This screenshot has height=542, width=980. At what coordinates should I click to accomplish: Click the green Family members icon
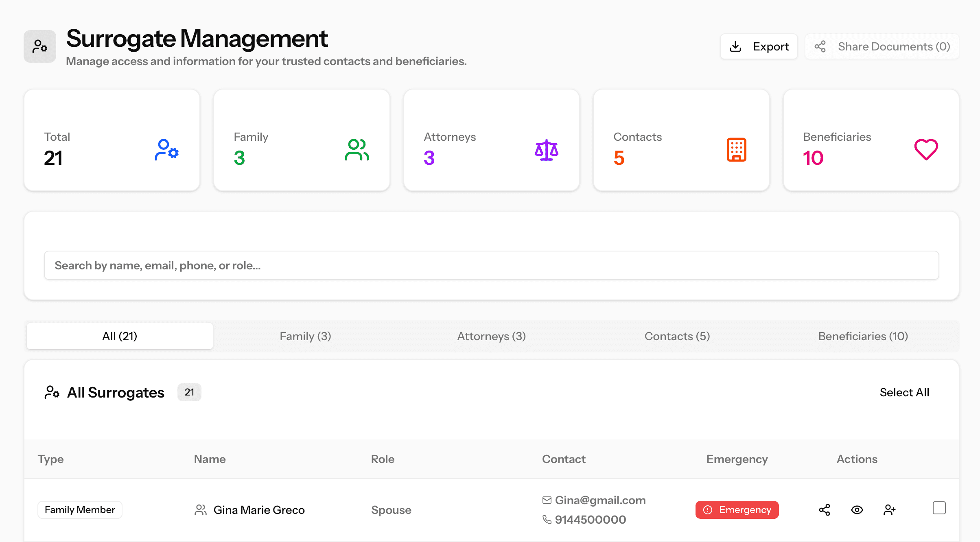tap(356, 150)
